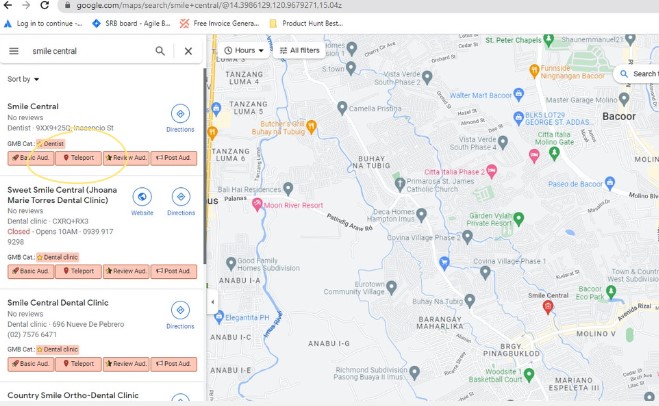Click the Moon River Resort pin
This screenshot has height=406, width=659.
(257, 205)
